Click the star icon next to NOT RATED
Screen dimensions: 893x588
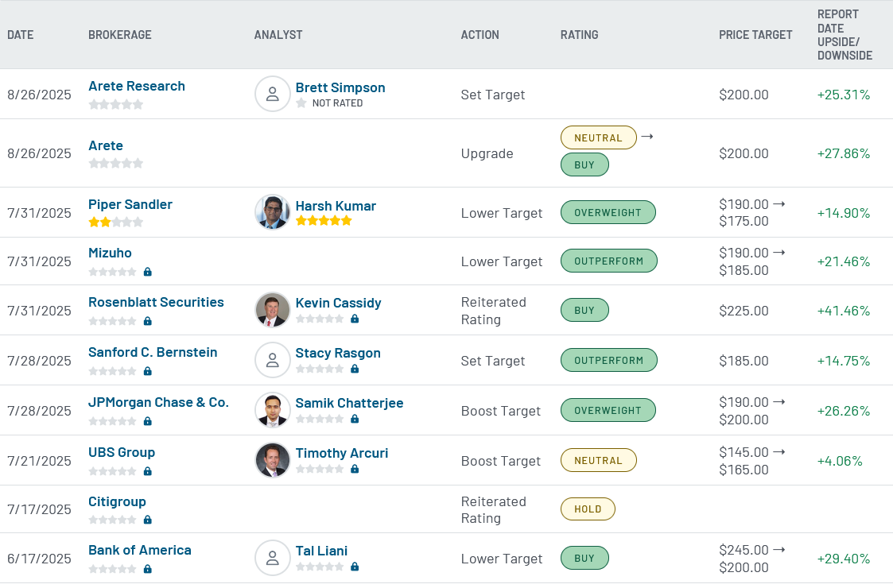click(301, 103)
